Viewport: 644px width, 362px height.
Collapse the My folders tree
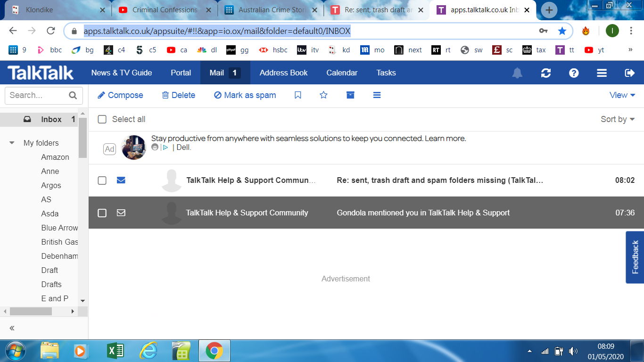11,143
